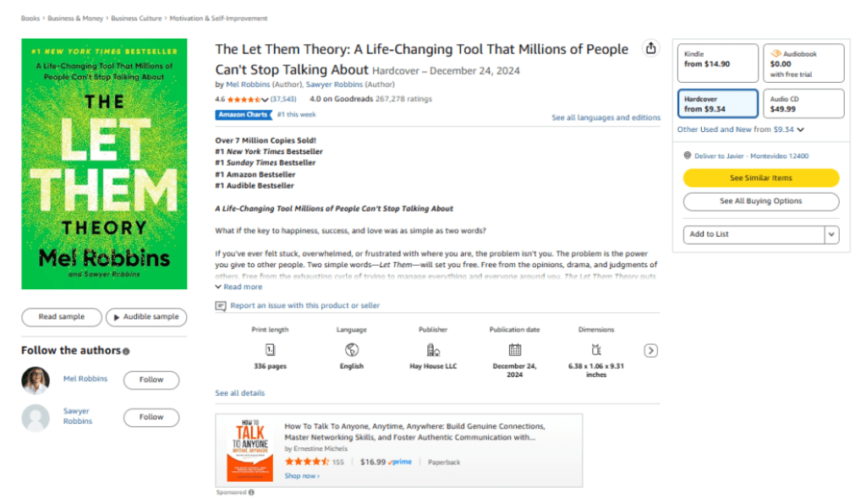This screenshot has width=866, height=504.
Task: Click the share icon beside the book title
Action: [650, 49]
